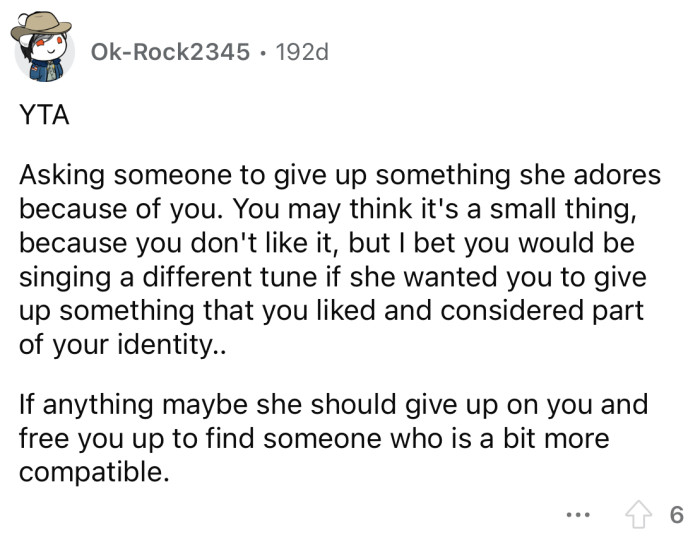Click the line starting "Asking someone to give up"
The height and width of the screenshot is (540, 700).
(x=340, y=175)
